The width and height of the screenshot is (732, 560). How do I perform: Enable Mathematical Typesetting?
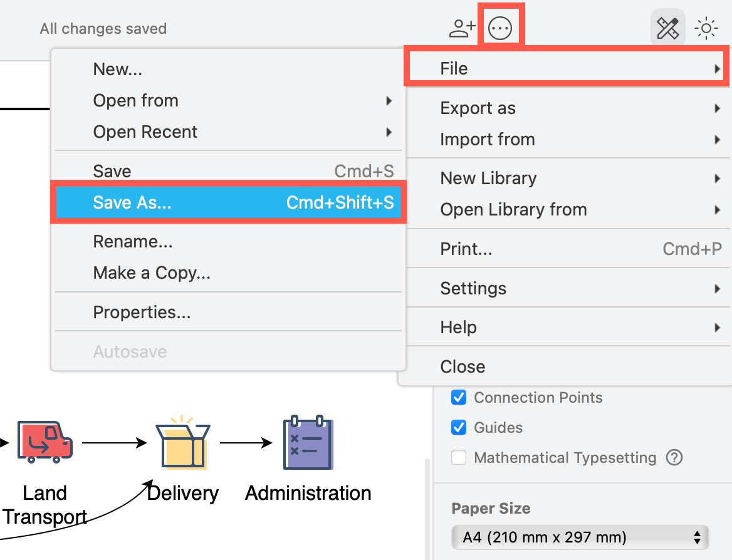pyautogui.click(x=459, y=458)
